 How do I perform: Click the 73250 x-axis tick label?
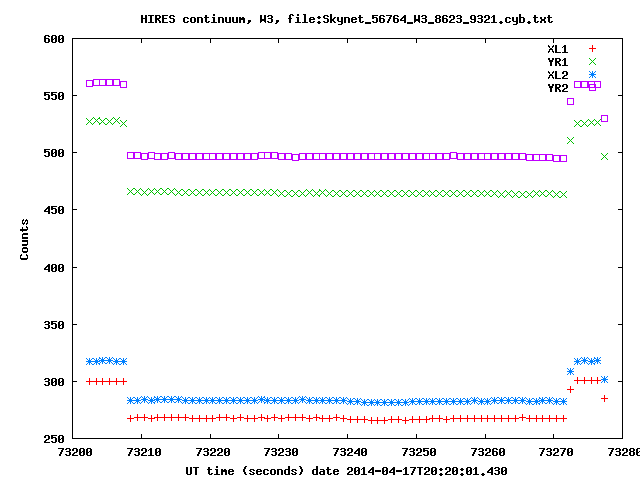[x=419, y=452]
